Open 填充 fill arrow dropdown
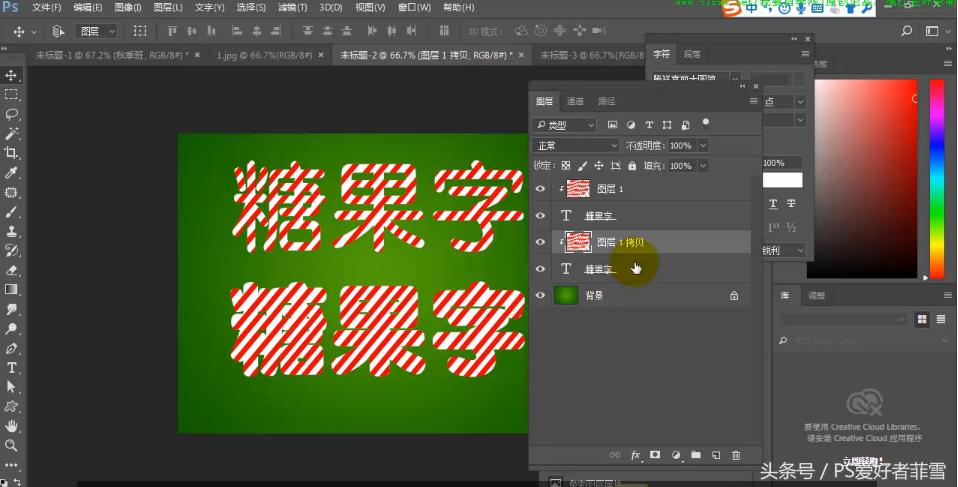958x487 pixels. pyautogui.click(x=703, y=166)
